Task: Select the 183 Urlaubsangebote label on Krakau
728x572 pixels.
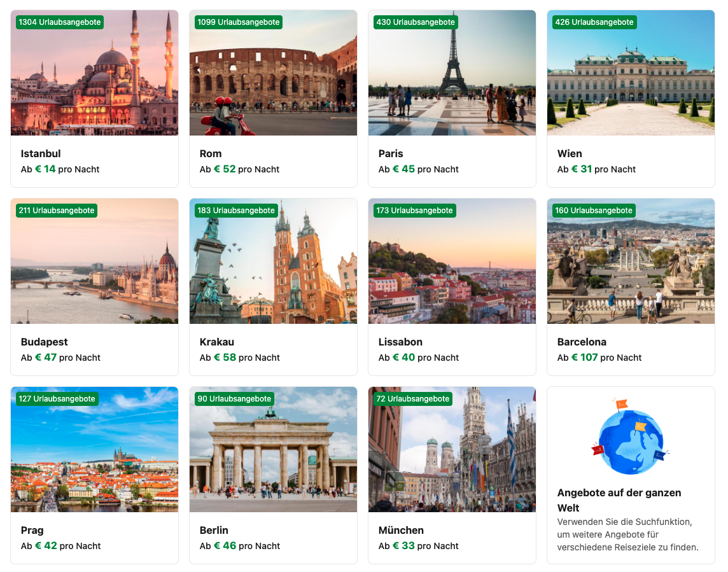Action: pyautogui.click(x=236, y=211)
